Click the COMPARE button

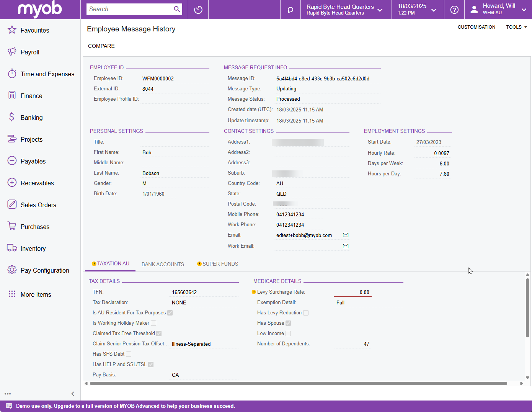coord(101,46)
